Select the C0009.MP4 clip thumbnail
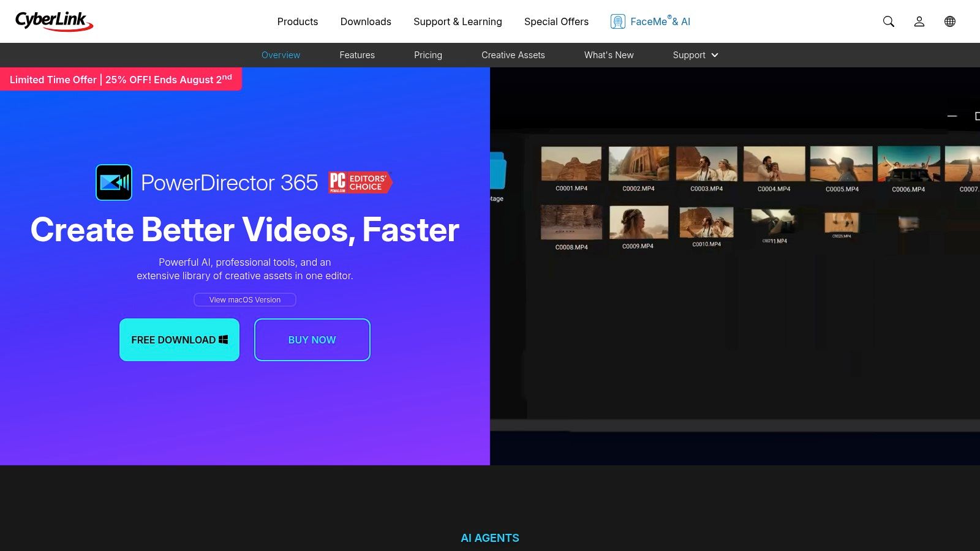 click(x=638, y=222)
